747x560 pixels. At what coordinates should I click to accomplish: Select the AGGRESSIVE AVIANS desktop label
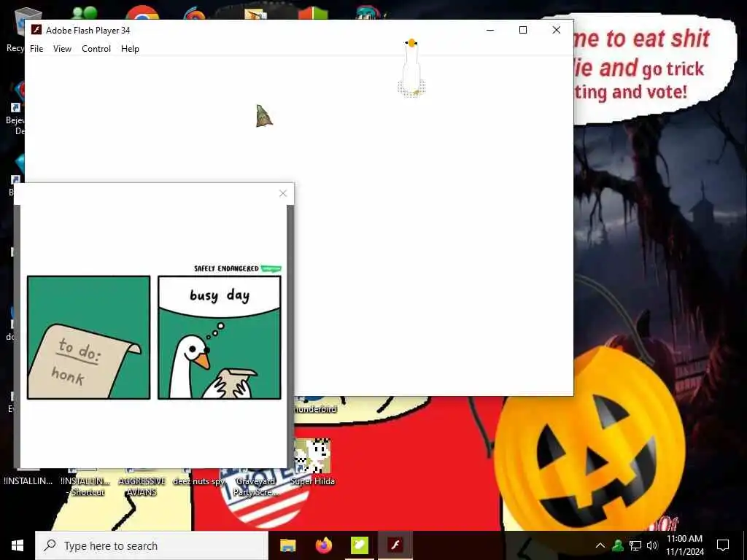pos(142,486)
